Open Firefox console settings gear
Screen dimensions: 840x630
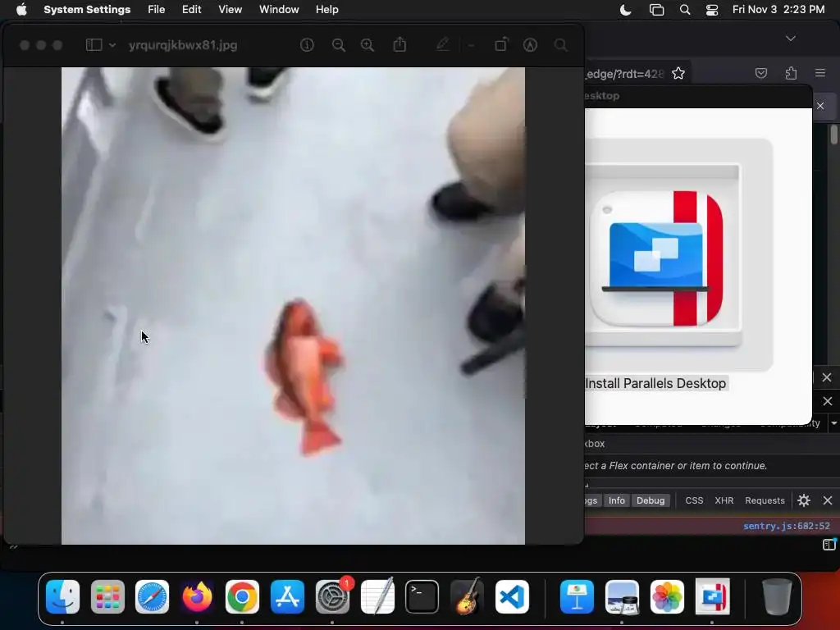(x=804, y=500)
